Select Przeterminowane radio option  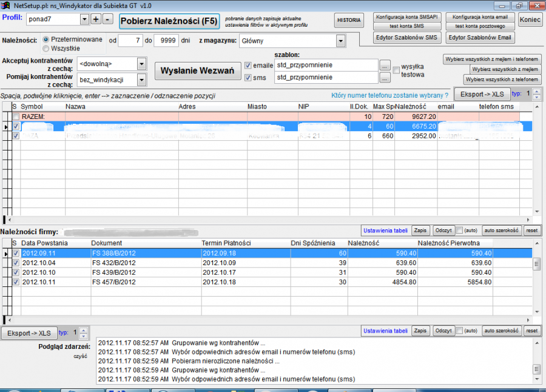coord(45,39)
